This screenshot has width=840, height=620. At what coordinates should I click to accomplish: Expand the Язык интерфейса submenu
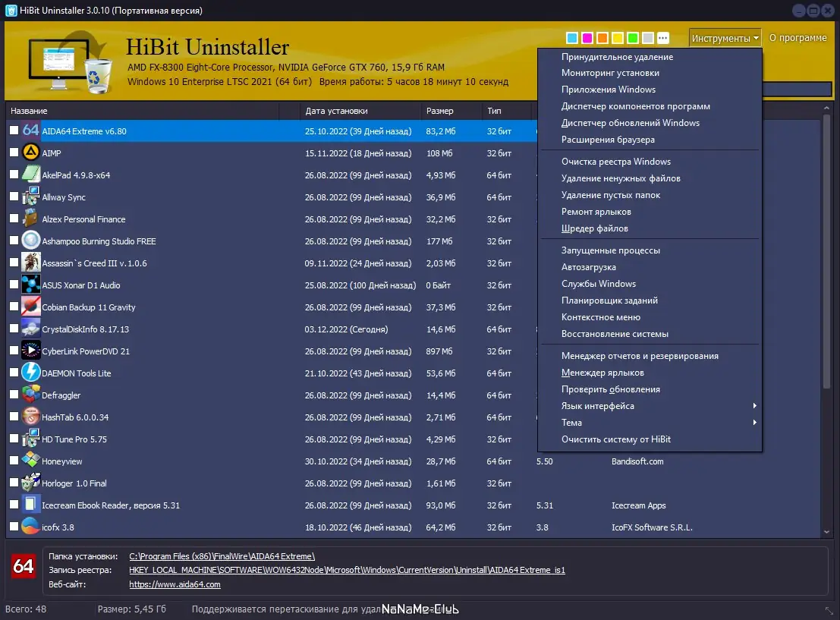pyautogui.click(x=650, y=406)
